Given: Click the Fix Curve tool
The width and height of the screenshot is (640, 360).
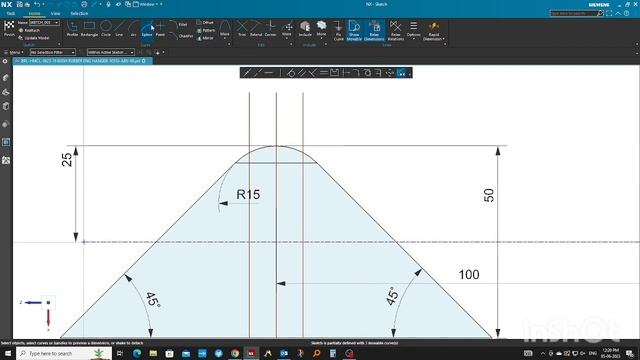Looking at the screenshot, I should pyautogui.click(x=338, y=31).
